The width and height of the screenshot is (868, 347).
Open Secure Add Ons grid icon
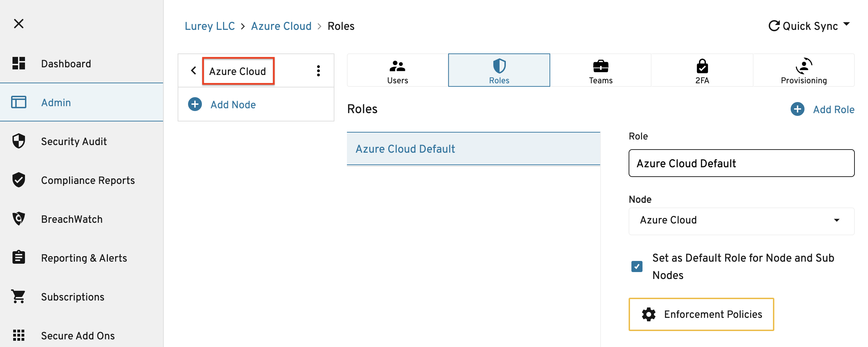[19, 335]
